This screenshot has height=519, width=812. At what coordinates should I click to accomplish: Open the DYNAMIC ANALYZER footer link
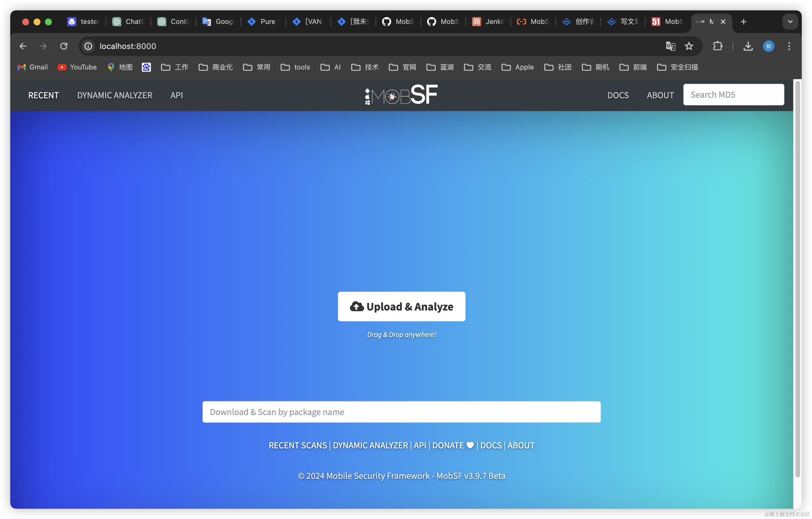pos(370,445)
